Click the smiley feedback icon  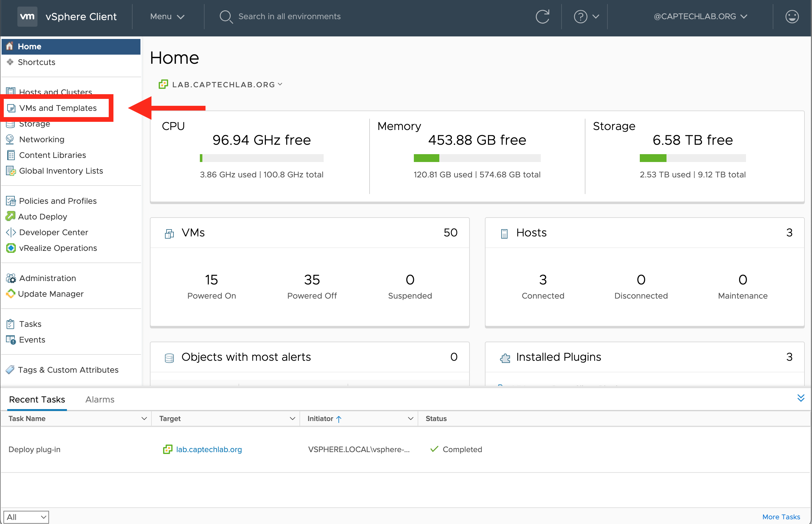click(792, 17)
